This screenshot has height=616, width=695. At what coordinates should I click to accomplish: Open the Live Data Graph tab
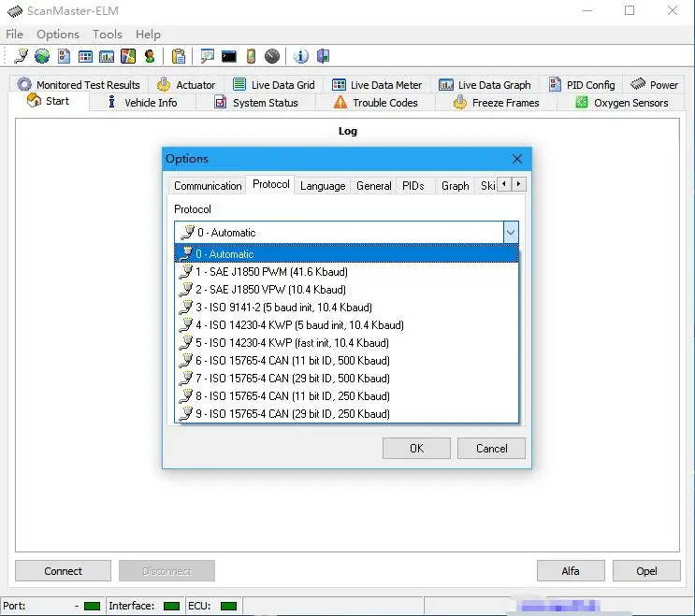[x=485, y=84]
